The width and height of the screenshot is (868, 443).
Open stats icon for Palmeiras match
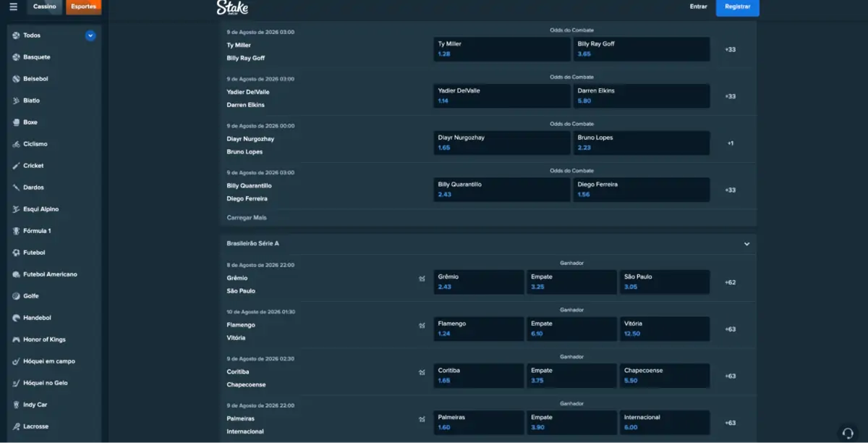coord(422,419)
